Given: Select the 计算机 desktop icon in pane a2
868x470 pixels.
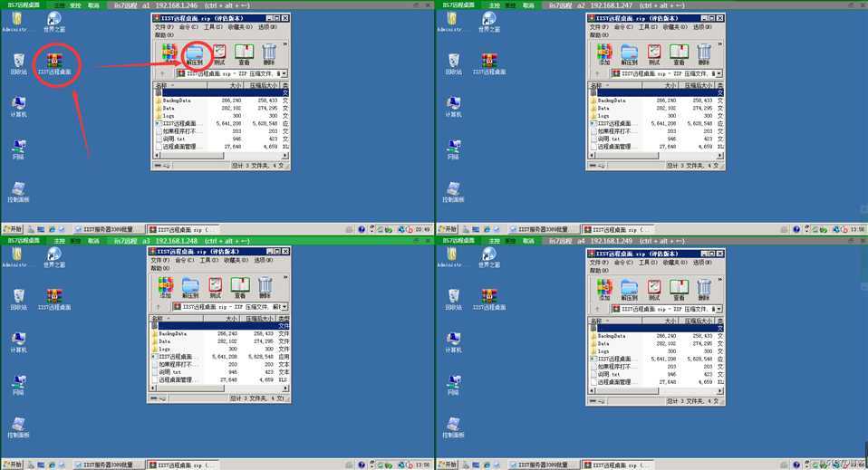Looking at the screenshot, I should pos(453,107).
